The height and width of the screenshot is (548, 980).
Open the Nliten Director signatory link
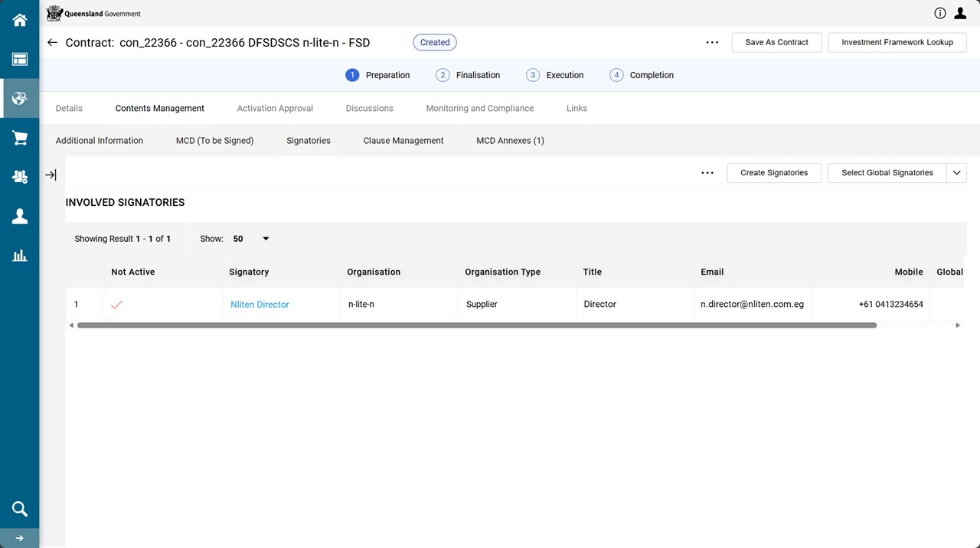(x=260, y=305)
